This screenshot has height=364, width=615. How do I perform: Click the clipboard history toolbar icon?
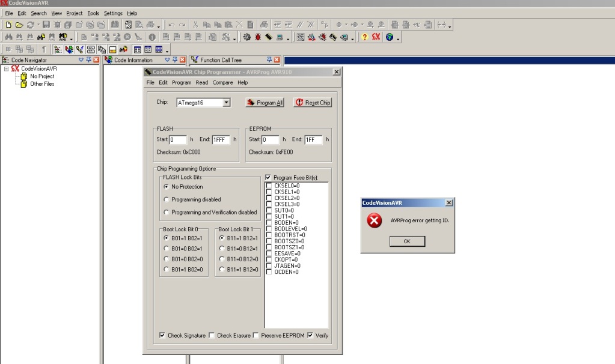pos(102,49)
